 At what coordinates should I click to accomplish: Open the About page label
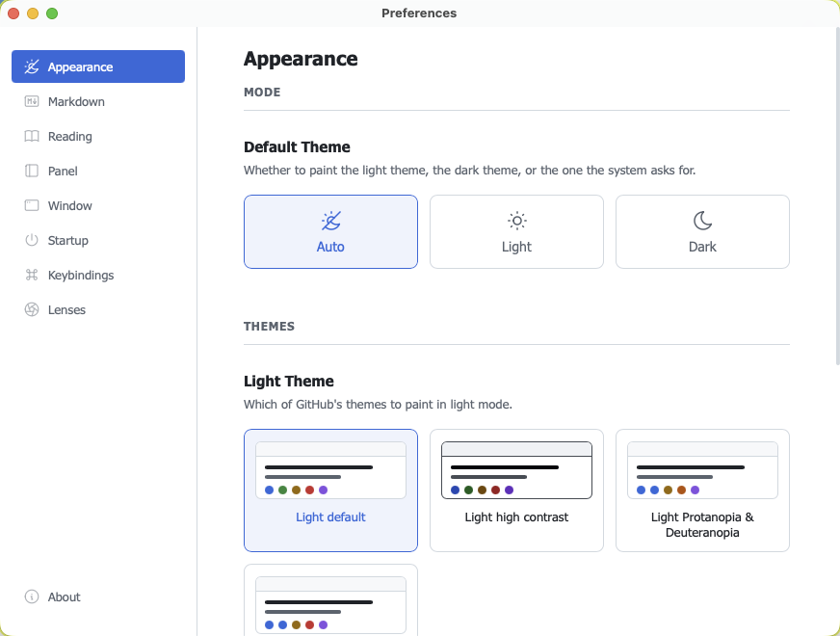click(x=64, y=596)
